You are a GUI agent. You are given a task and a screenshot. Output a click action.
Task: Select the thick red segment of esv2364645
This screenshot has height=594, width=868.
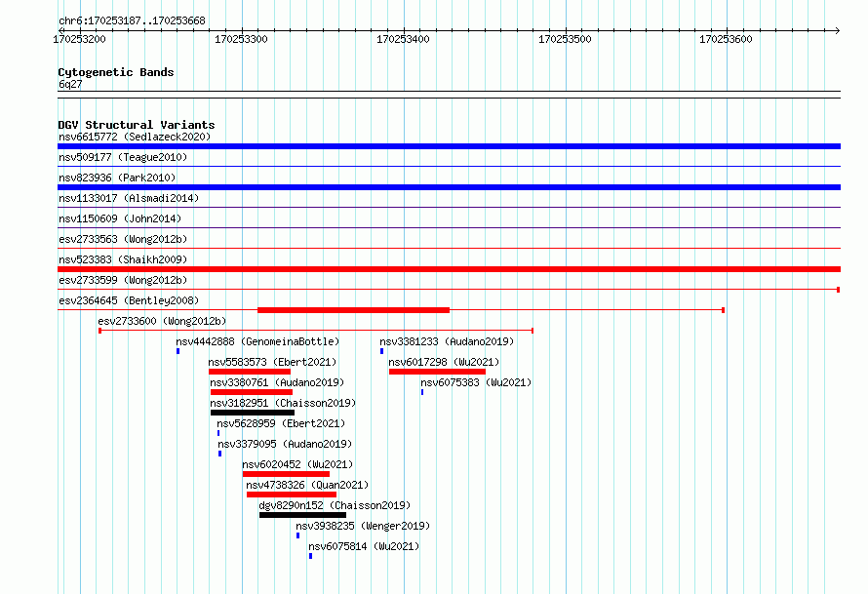tap(353, 310)
